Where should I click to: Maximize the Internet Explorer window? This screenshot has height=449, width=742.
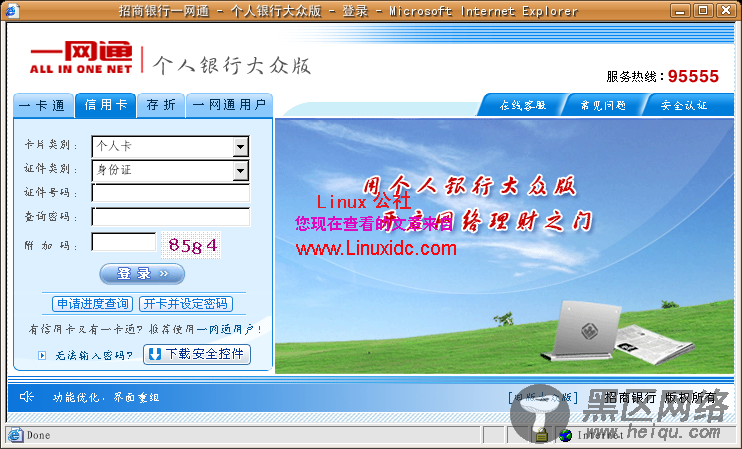coord(703,10)
